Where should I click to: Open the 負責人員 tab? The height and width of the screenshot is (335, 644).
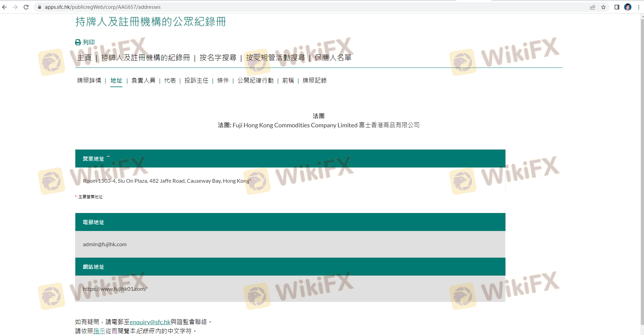tap(143, 80)
